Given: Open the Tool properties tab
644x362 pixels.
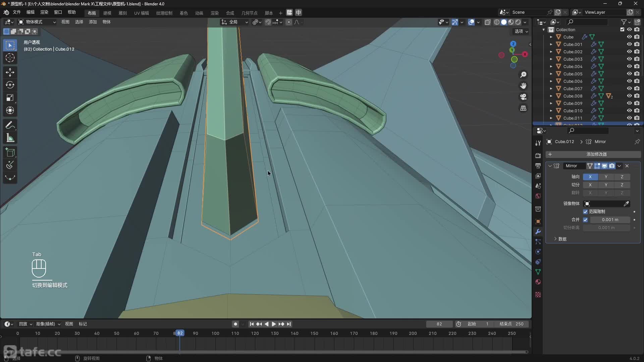Looking at the screenshot, I should click(538, 143).
